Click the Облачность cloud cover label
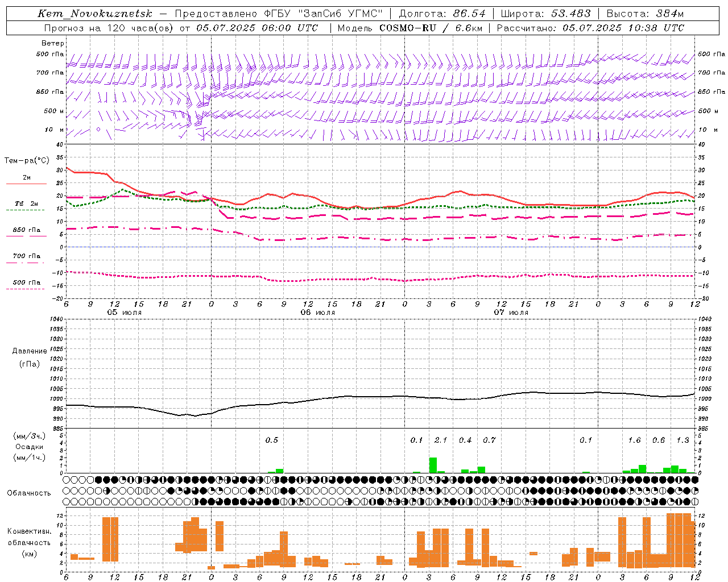 click(29, 493)
